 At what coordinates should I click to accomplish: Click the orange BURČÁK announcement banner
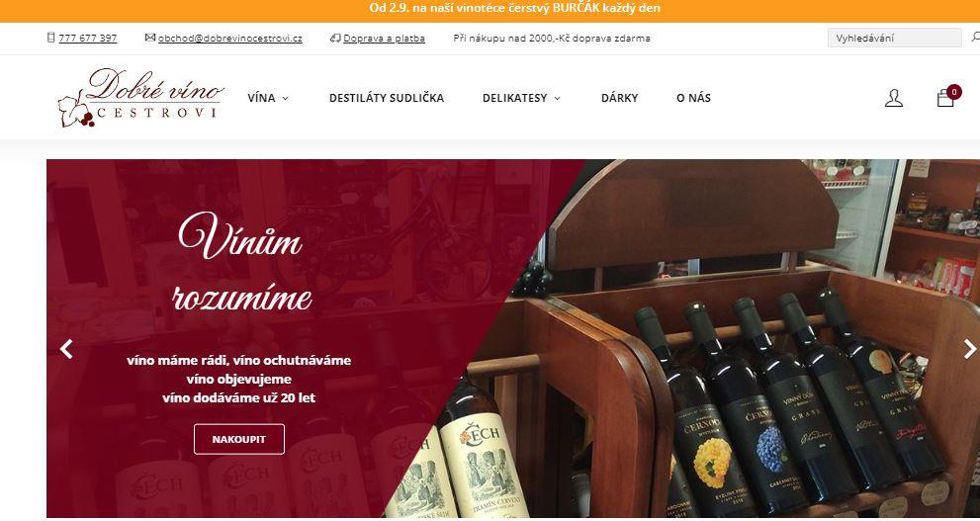[x=490, y=9]
